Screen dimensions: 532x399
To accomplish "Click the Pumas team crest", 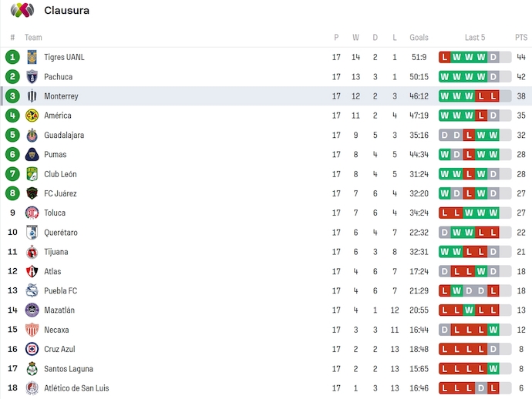I will click(32, 155).
